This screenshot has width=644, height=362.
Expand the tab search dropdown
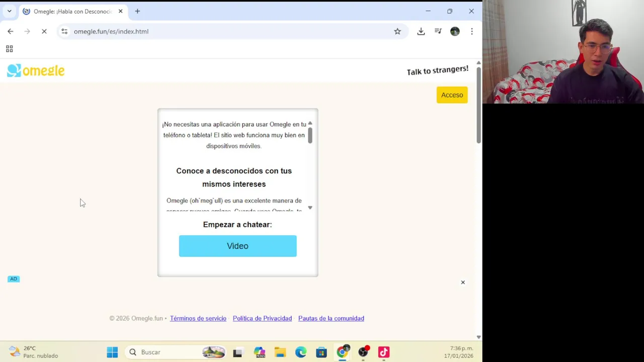[9, 11]
